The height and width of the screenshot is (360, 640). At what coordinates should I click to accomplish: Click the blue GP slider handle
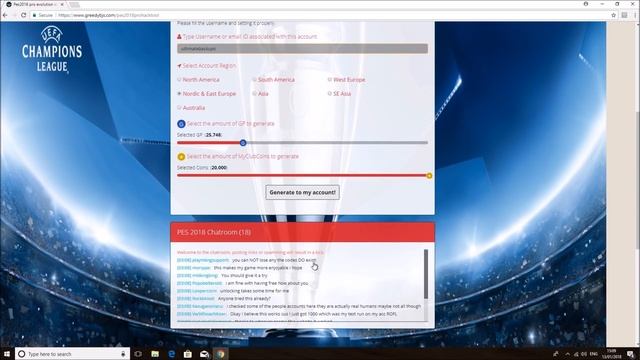243,142
